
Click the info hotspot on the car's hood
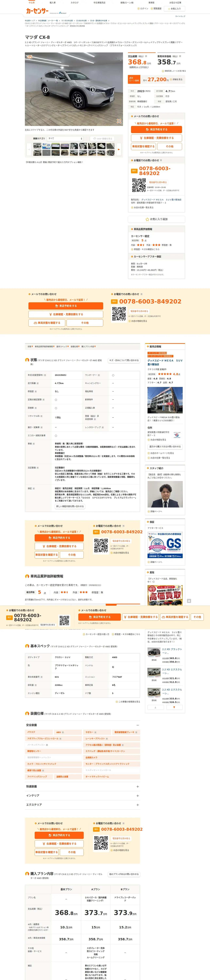point(92,89)
